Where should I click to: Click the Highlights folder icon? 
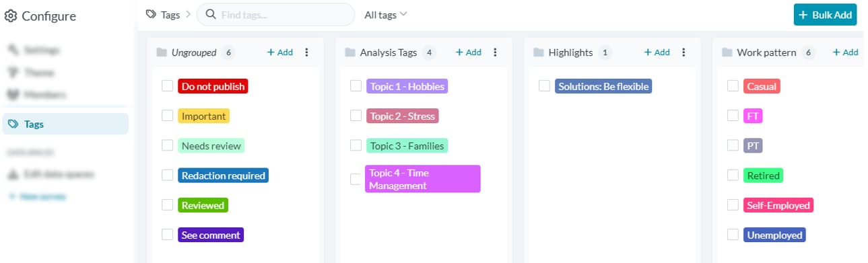[538, 52]
